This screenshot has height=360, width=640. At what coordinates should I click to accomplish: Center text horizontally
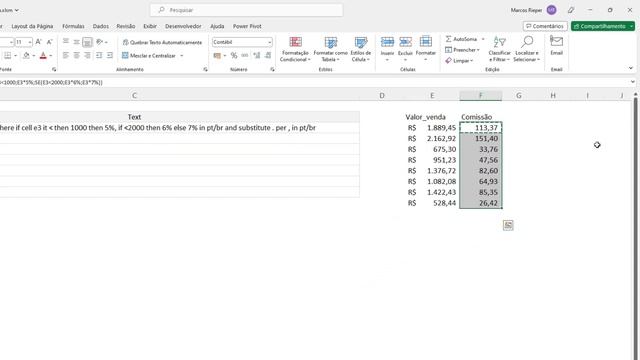(x=76, y=55)
